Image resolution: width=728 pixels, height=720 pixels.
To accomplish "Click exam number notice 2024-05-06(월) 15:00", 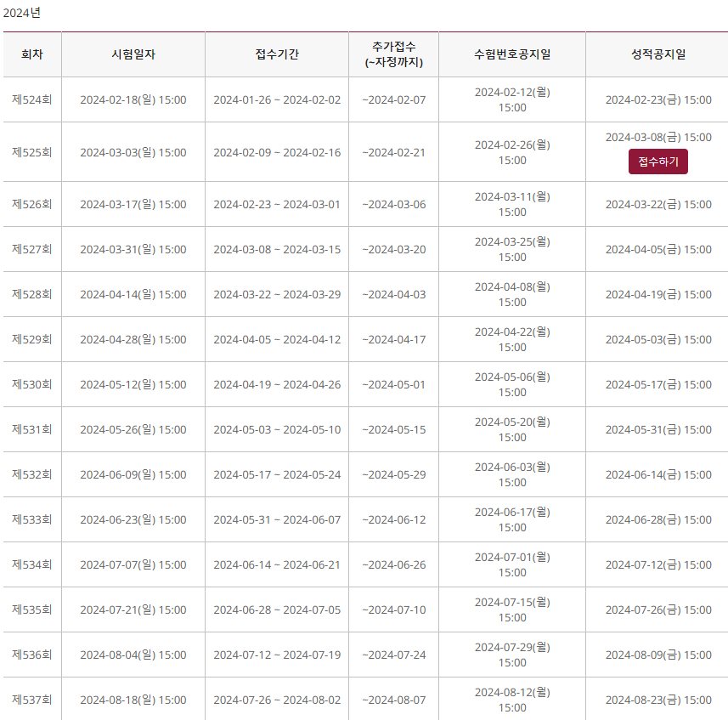I will [512, 384].
